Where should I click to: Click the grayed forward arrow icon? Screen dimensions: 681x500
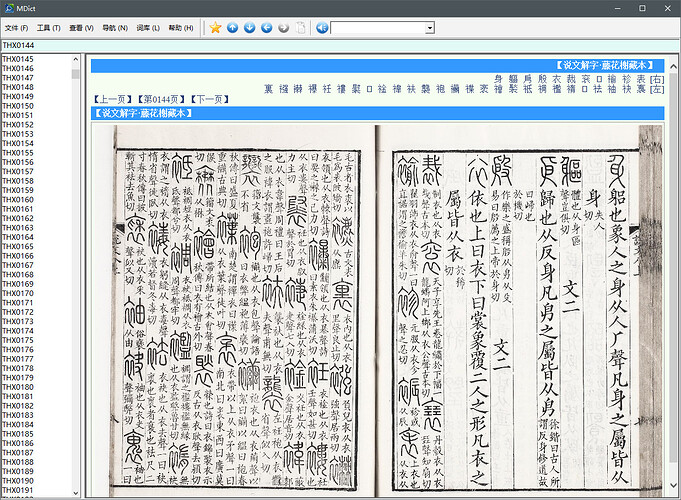(284, 28)
